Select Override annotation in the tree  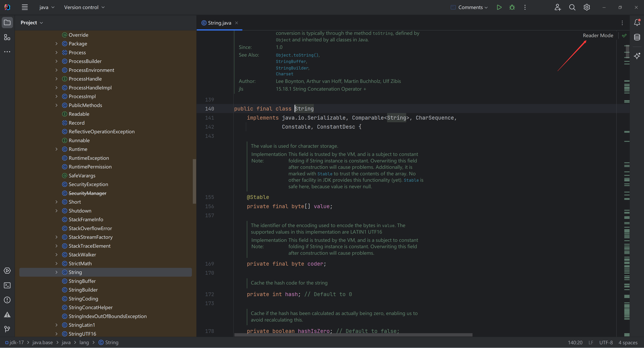click(x=78, y=35)
